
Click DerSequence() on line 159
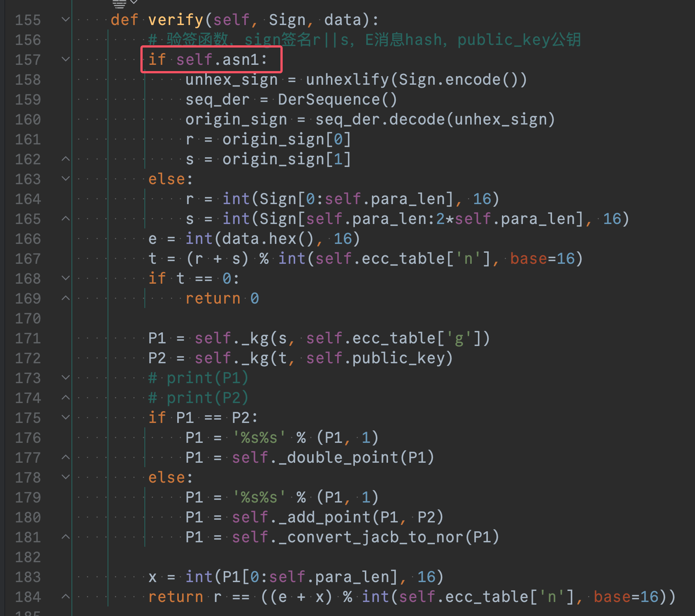[337, 99]
